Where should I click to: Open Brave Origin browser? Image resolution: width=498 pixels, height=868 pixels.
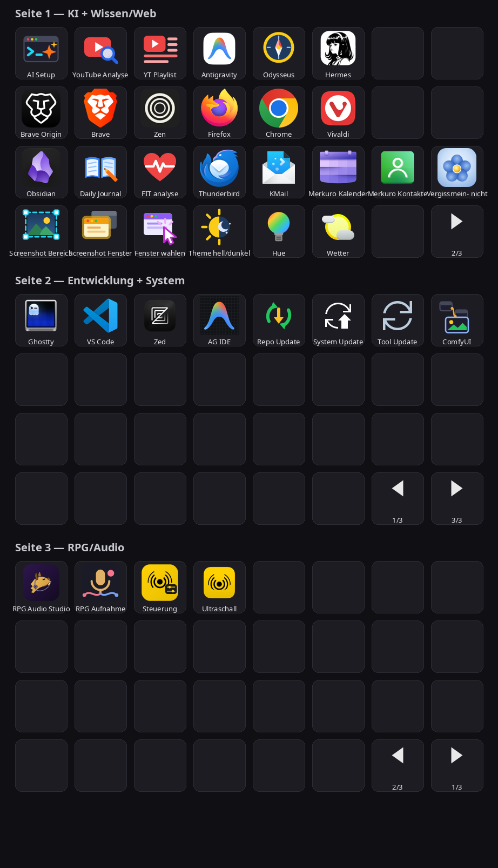[41, 113]
